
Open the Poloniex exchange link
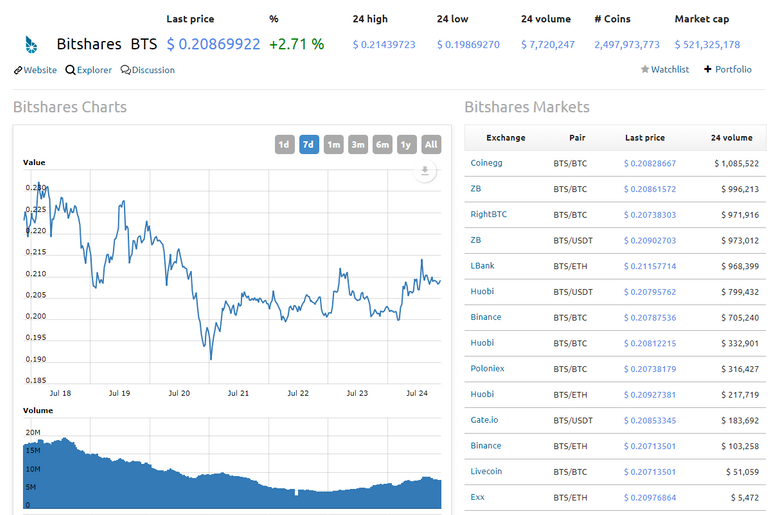point(487,368)
